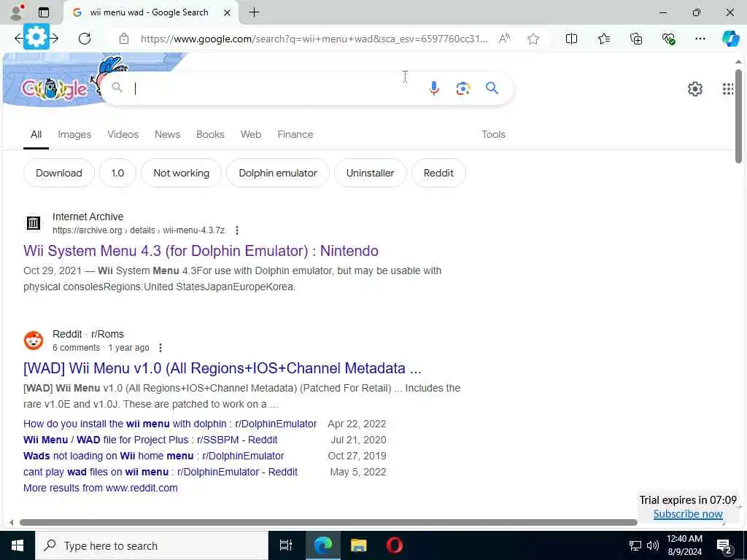This screenshot has width=747, height=560.
Task: Click the Internet Archive site icon
Action: (34, 223)
